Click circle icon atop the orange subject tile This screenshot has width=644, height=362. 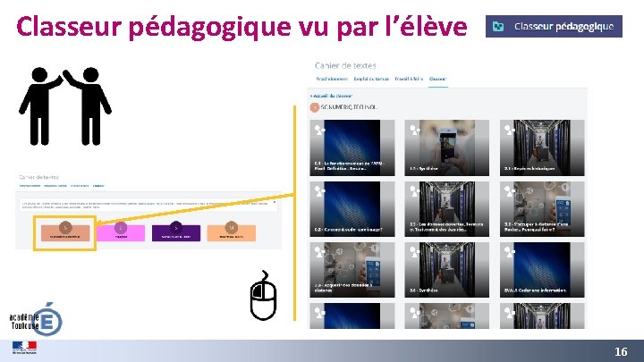[x=232, y=228]
